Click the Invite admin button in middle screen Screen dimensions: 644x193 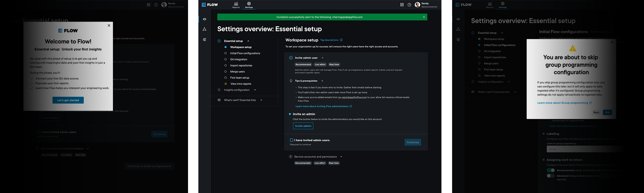tap(303, 126)
